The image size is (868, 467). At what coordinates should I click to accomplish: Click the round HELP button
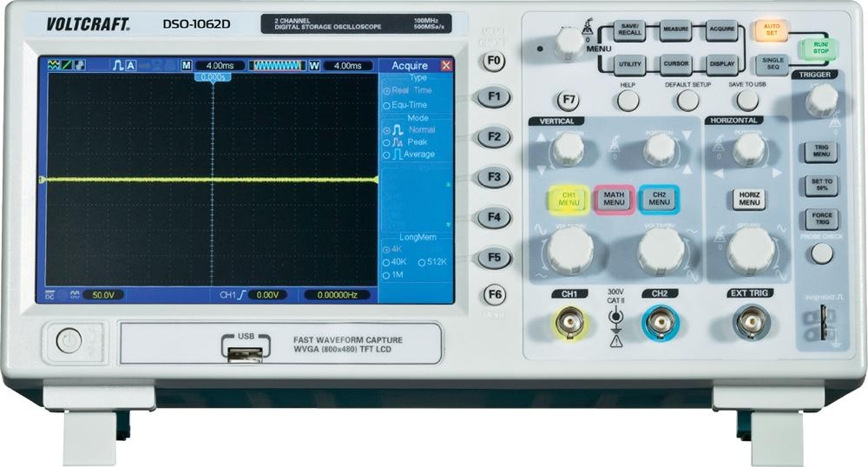(x=628, y=101)
